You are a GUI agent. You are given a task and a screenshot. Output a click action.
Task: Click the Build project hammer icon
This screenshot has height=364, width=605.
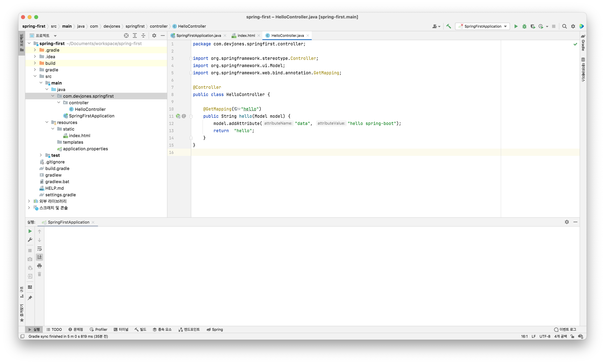(448, 26)
